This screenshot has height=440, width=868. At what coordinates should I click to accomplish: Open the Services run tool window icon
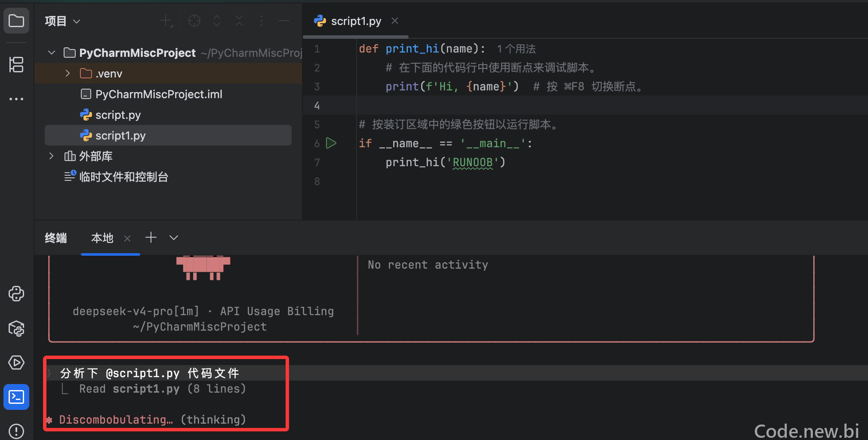(16, 363)
